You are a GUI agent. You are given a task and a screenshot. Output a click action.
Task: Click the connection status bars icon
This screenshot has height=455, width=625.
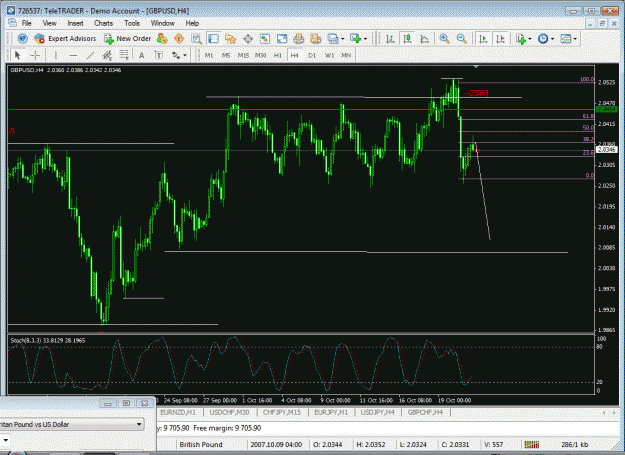pos(531,444)
